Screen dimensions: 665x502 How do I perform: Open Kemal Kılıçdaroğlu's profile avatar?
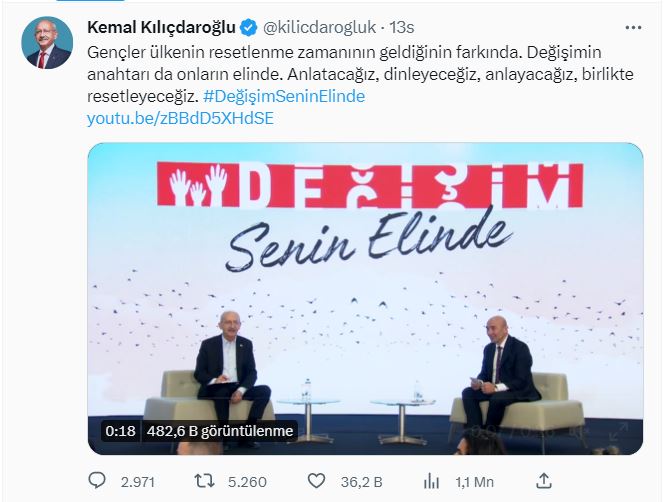pyautogui.click(x=47, y=43)
